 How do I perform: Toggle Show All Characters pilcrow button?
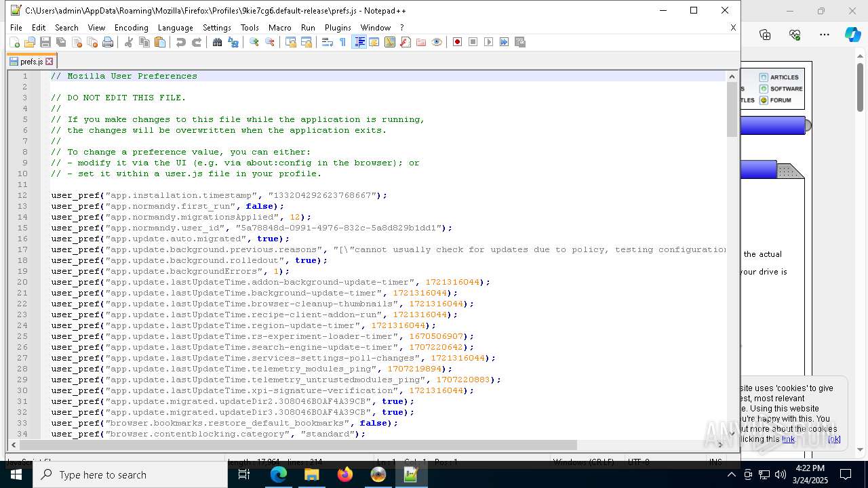(x=342, y=42)
